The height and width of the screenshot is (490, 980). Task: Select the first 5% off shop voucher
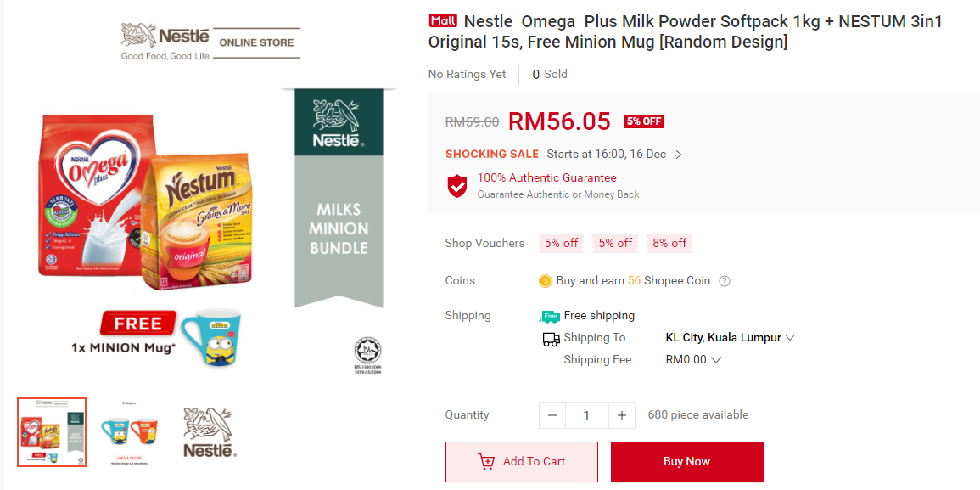point(561,244)
